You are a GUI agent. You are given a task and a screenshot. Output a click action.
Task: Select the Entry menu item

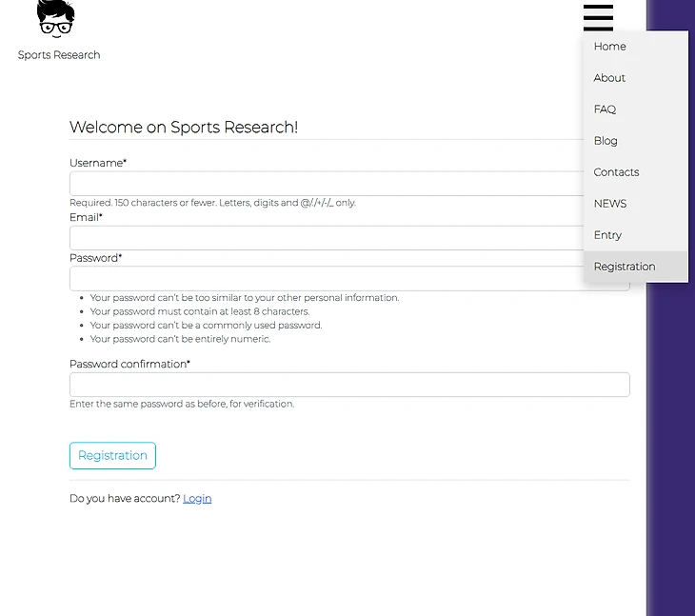(607, 235)
